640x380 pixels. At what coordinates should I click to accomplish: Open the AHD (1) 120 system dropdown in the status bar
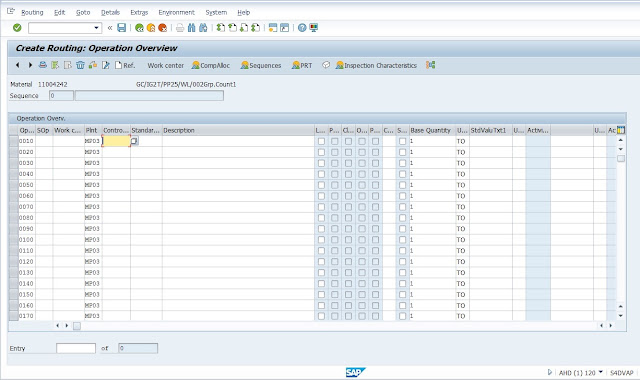coord(600,372)
